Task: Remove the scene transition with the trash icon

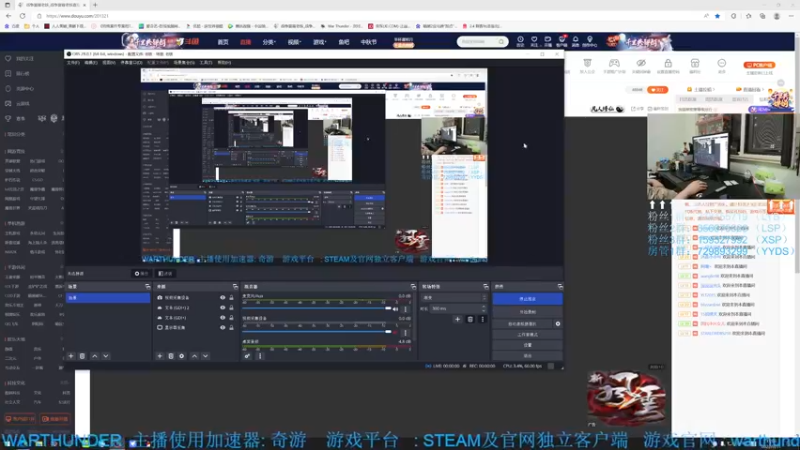Action: click(470, 319)
